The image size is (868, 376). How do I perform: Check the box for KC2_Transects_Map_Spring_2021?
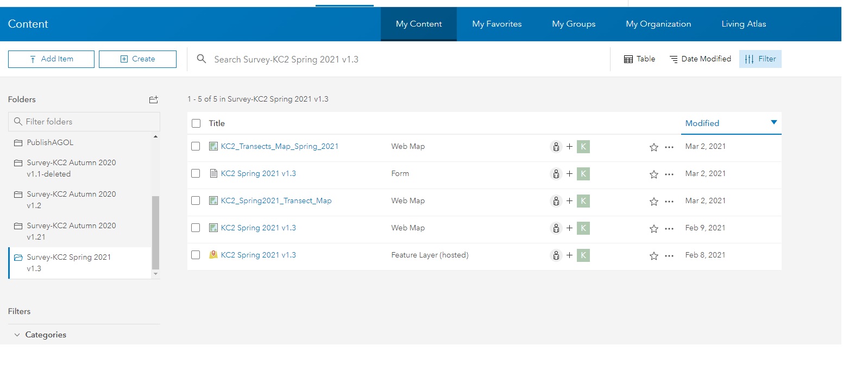pos(196,146)
